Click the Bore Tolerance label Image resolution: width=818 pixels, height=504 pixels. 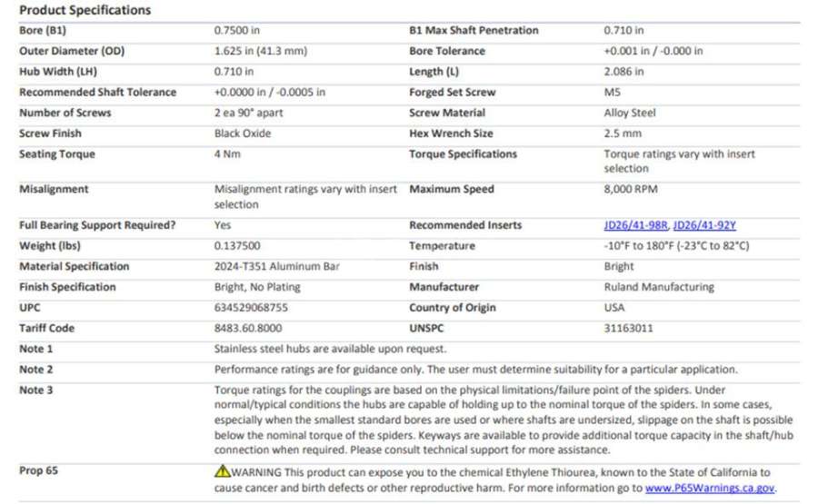point(447,51)
